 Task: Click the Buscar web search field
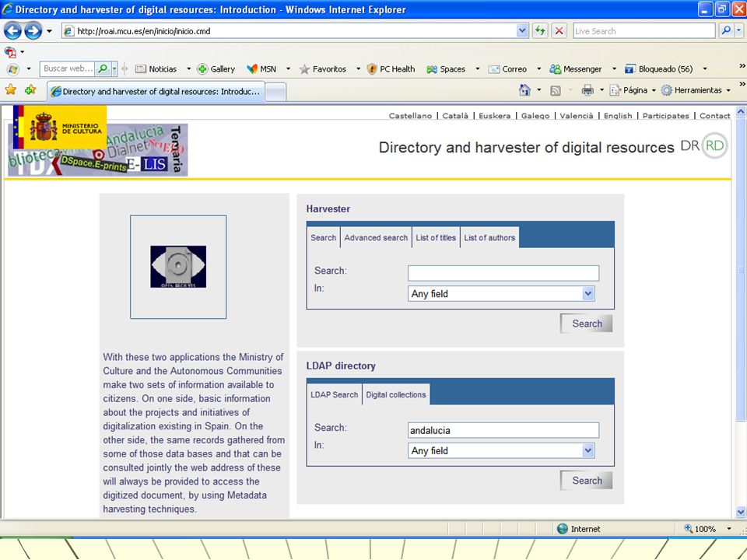tap(67, 68)
